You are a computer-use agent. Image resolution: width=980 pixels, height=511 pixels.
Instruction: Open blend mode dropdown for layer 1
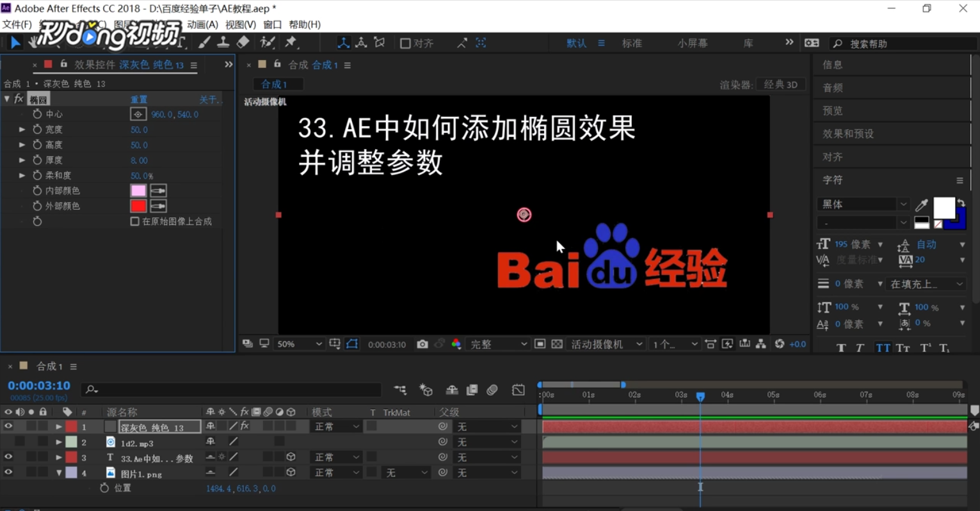(x=336, y=427)
